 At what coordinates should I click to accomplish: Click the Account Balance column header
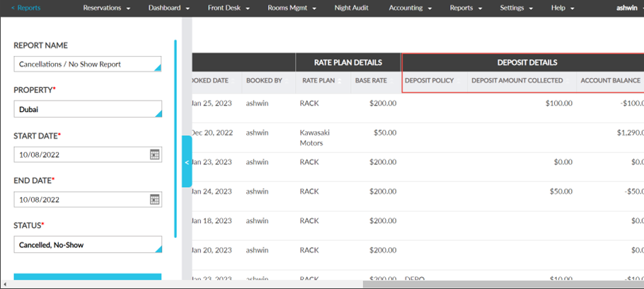[610, 81]
